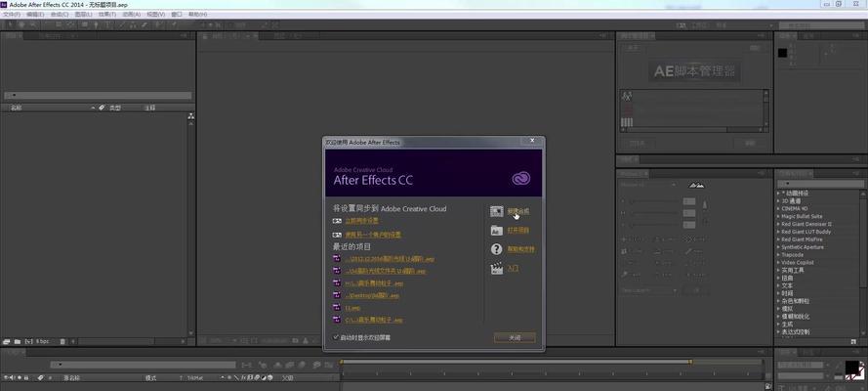This screenshot has height=391, width=868.
Task: Click the 类型 column header in Project panel
Action: (x=114, y=108)
